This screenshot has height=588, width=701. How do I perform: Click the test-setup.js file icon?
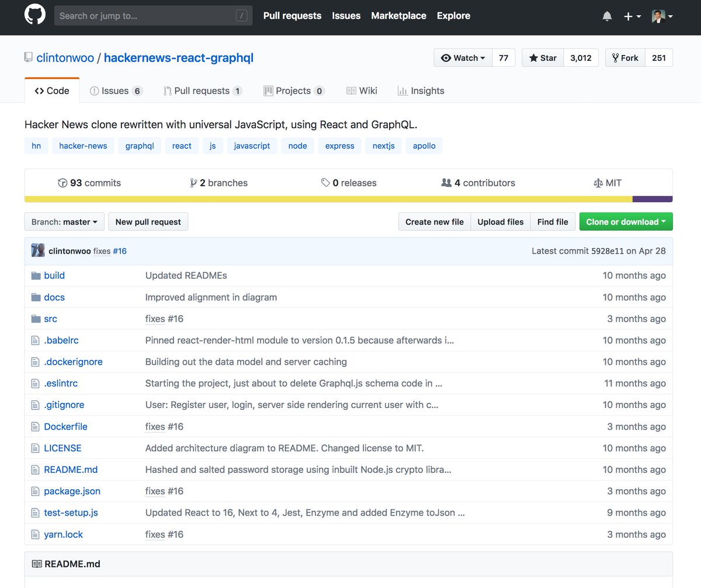click(x=35, y=513)
